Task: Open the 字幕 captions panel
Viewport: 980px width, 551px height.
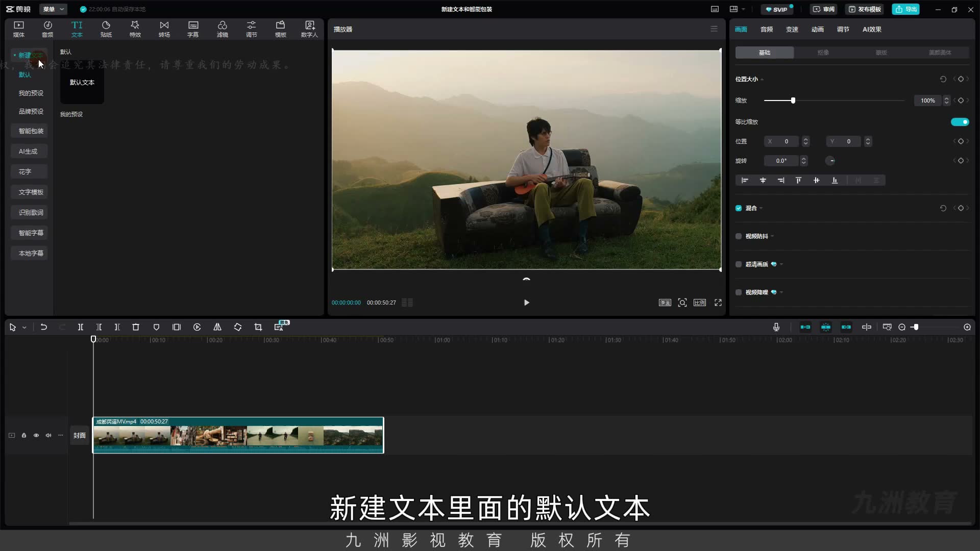Action: pos(193,29)
